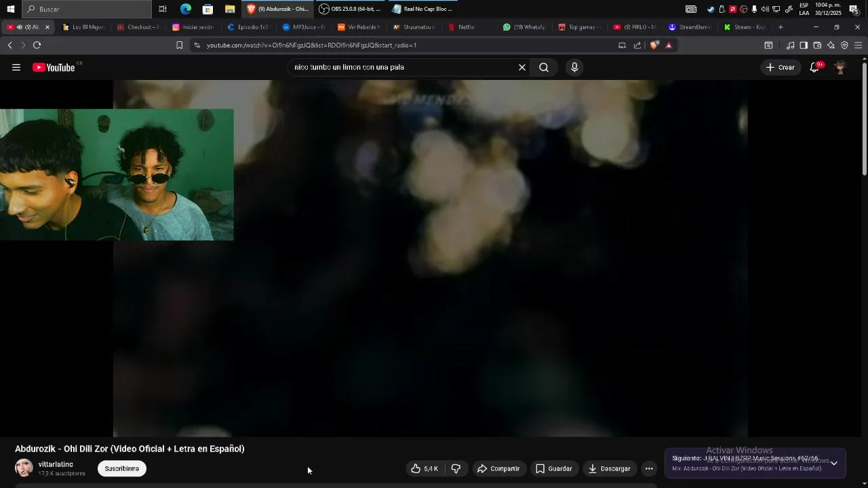Image resolution: width=868 pixels, height=488 pixels.
Task: Open Microsoft Edge from the taskbar
Action: pos(186,9)
